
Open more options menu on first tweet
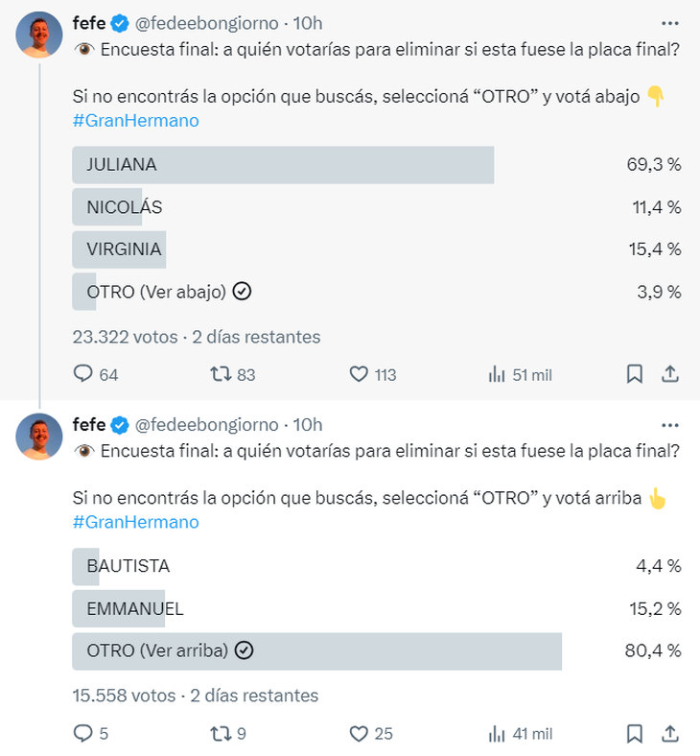pyautogui.click(x=670, y=23)
